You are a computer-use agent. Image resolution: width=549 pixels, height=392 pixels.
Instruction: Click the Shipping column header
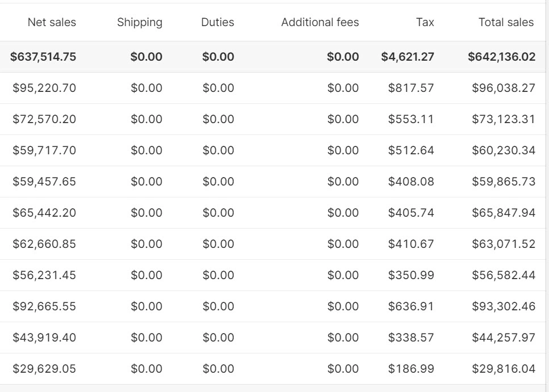(x=140, y=23)
